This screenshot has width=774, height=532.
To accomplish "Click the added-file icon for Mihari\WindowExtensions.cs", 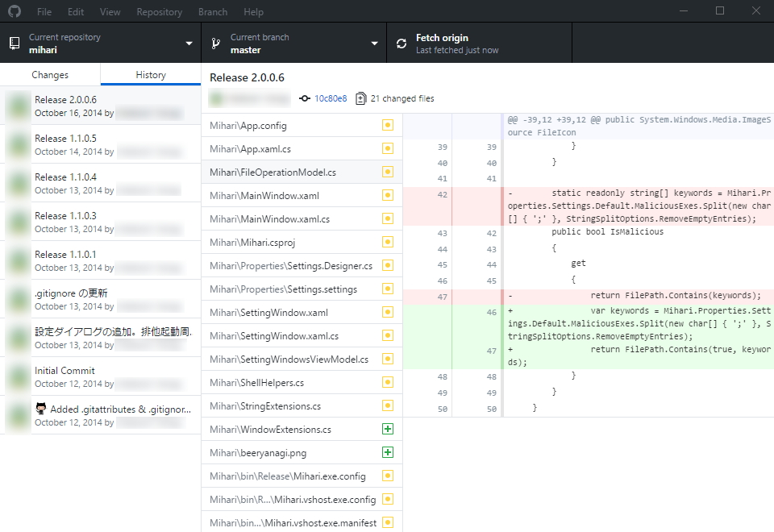I will 388,429.
